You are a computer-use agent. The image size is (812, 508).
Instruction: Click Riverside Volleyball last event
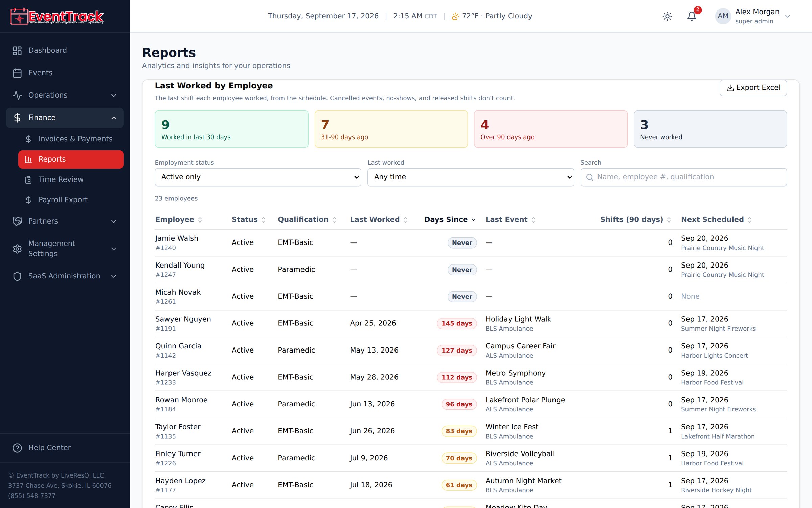[520, 454]
